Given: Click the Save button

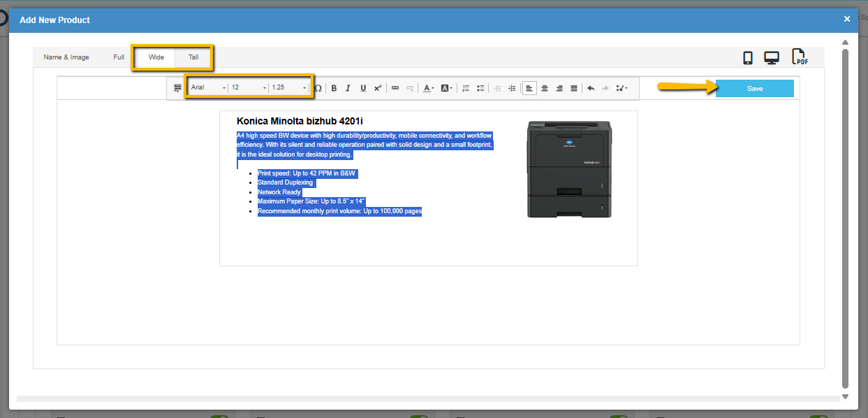Looking at the screenshot, I should (x=755, y=88).
